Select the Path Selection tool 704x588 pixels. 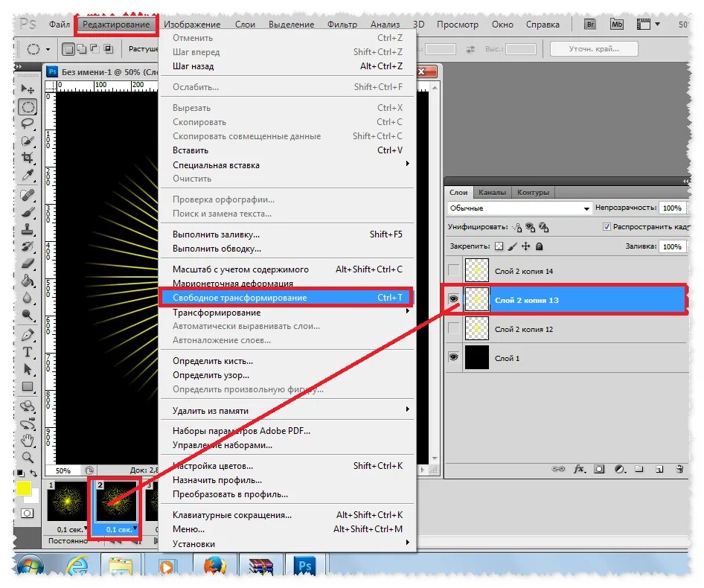(x=28, y=368)
